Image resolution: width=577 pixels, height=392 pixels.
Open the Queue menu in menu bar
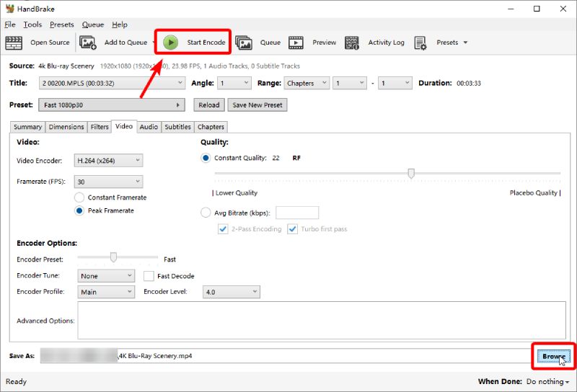pyautogui.click(x=93, y=24)
